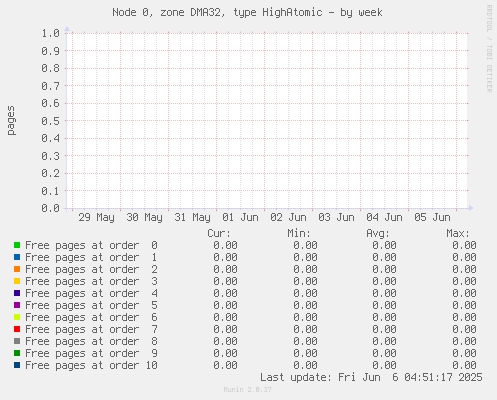Click the lime swatch for order 6
The height and width of the screenshot is (400, 497).
point(17,317)
